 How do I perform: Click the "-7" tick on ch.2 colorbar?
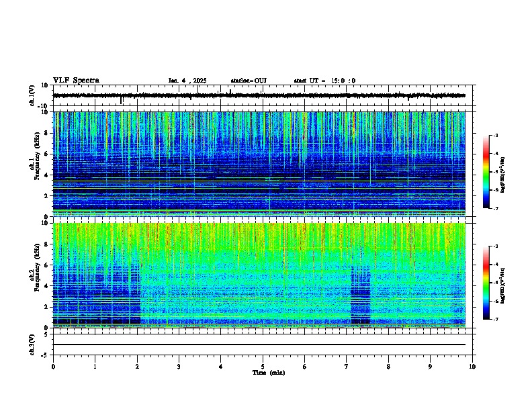[495, 320]
